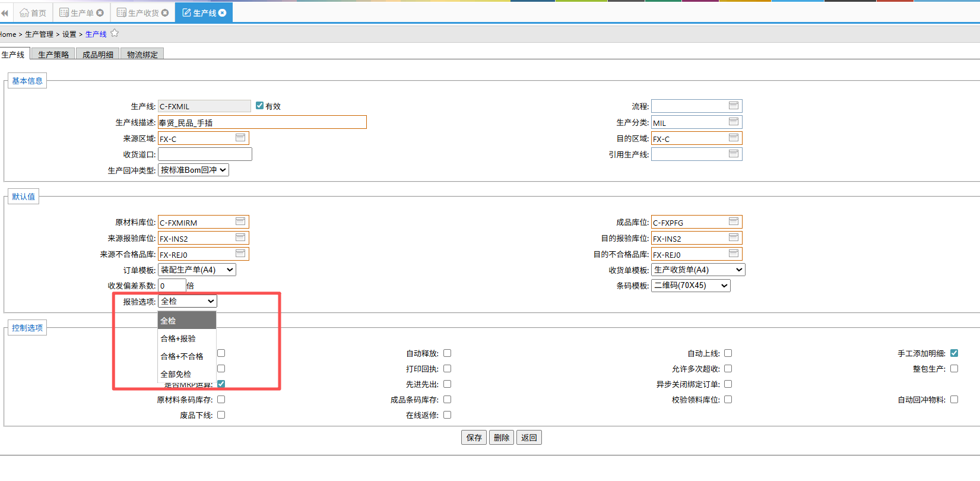This screenshot has height=481, width=980.
Task: Enable the 打印回执 checkbox
Action: point(447,368)
